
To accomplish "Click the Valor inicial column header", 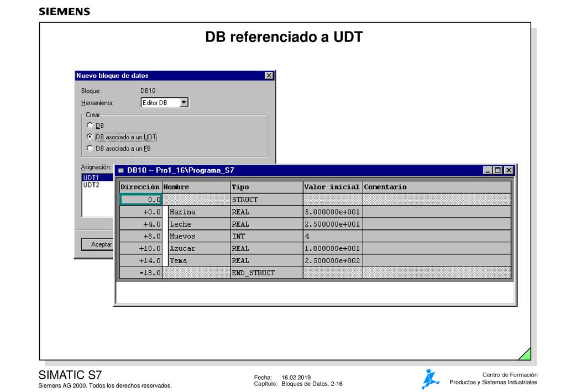I will [x=333, y=187].
